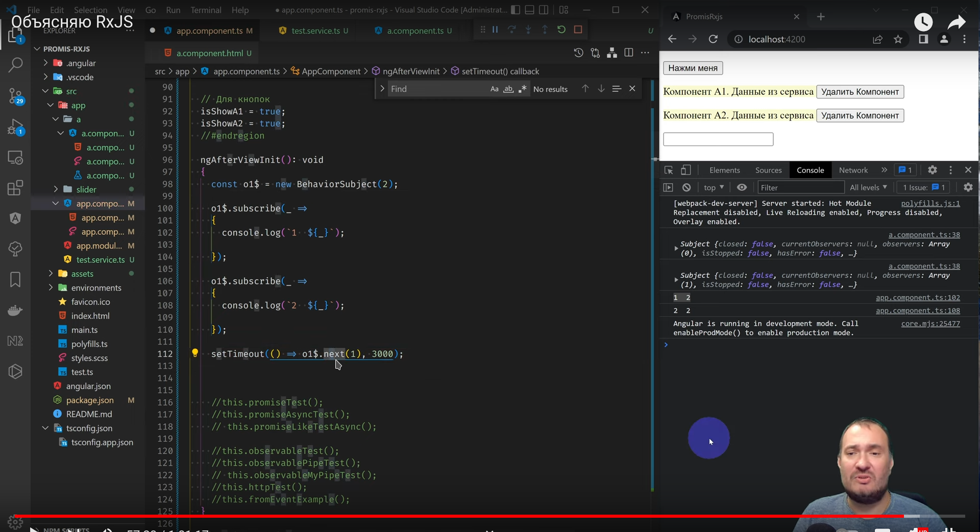This screenshot has width=980, height=532.
Task: Delete Компонент A1 with its button
Action: [860, 92]
